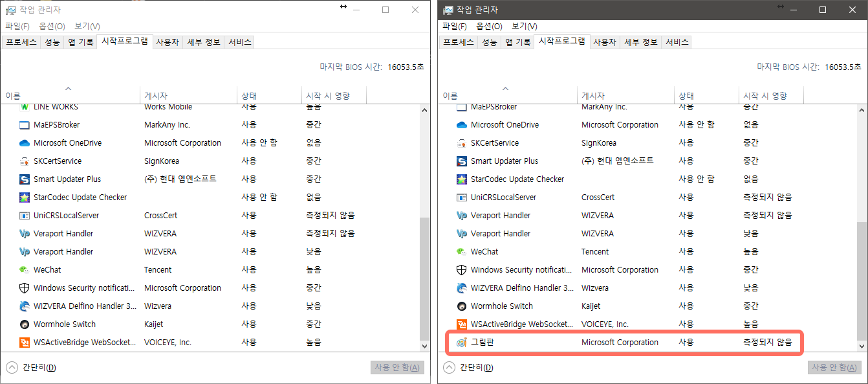Click Task Manager title icon in right window

[x=448, y=10]
